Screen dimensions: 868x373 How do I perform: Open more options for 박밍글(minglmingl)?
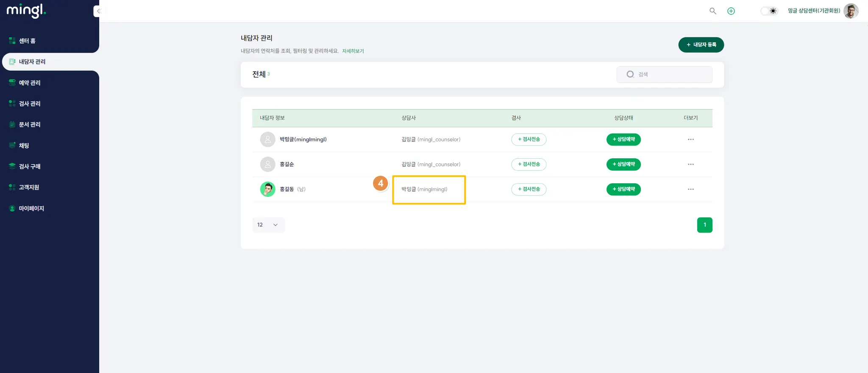(x=691, y=140)
